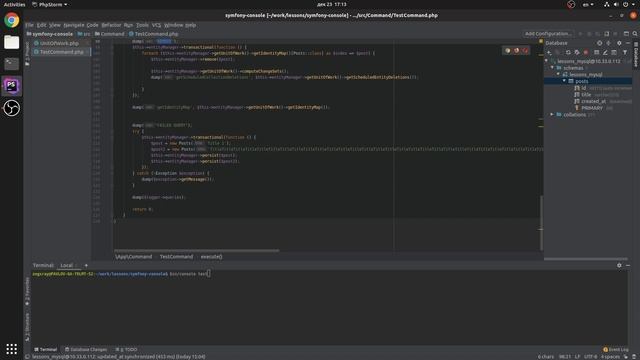The width and height of the screenshot is (640, 360).
Task: Select the PRIMARY key in posts
Action: 592,108
